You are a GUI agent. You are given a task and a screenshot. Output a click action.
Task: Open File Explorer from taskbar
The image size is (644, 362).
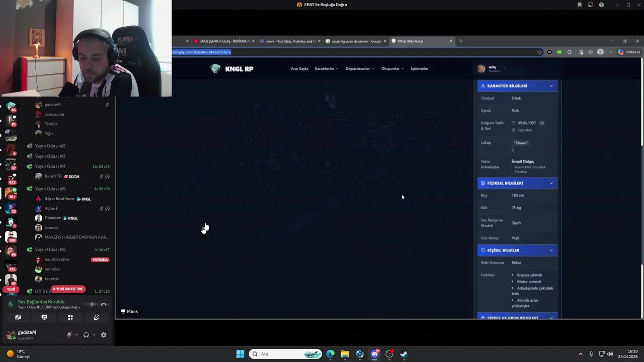tap(345, 354)
